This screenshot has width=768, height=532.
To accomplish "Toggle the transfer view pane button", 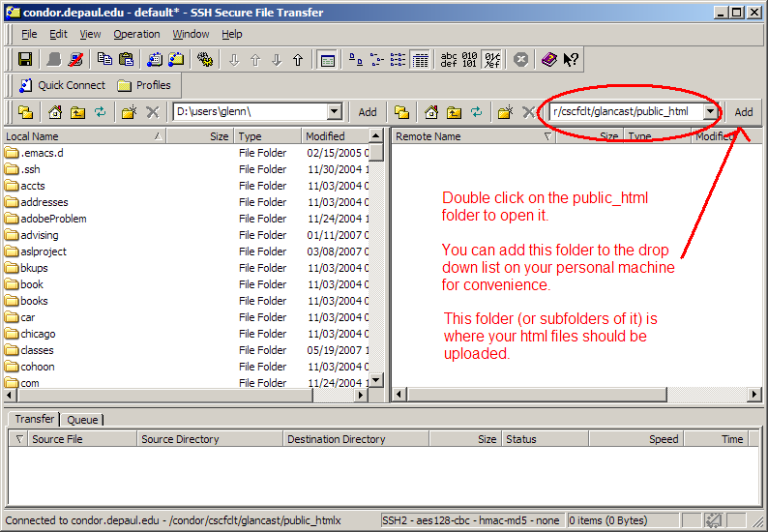I will [x=327, y=60].
